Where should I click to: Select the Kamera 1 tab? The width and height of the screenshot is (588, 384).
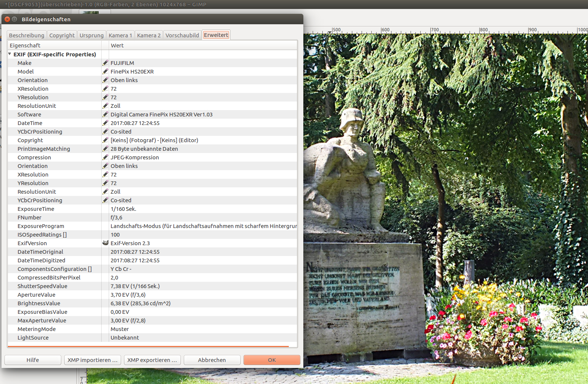pos(120,35)
